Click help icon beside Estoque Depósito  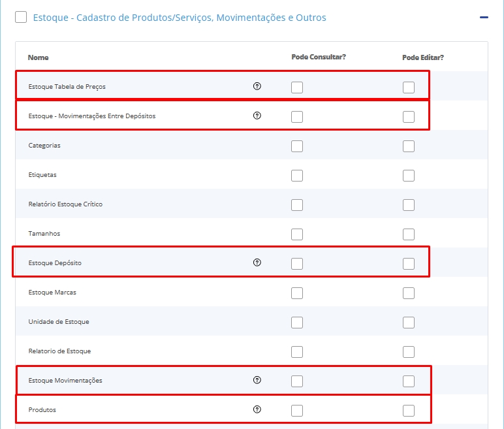pyautogui.click(x=257, y=262)
